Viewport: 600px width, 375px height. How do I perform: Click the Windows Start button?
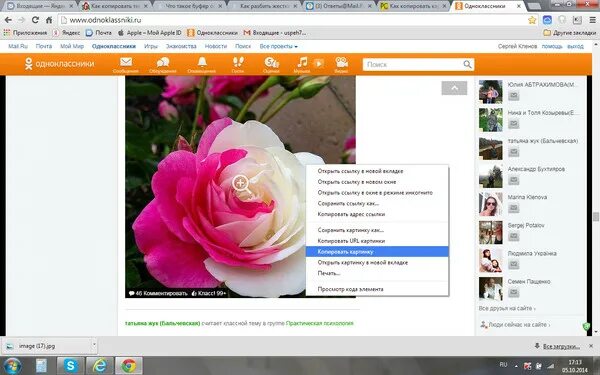click(x=11, y=366)
